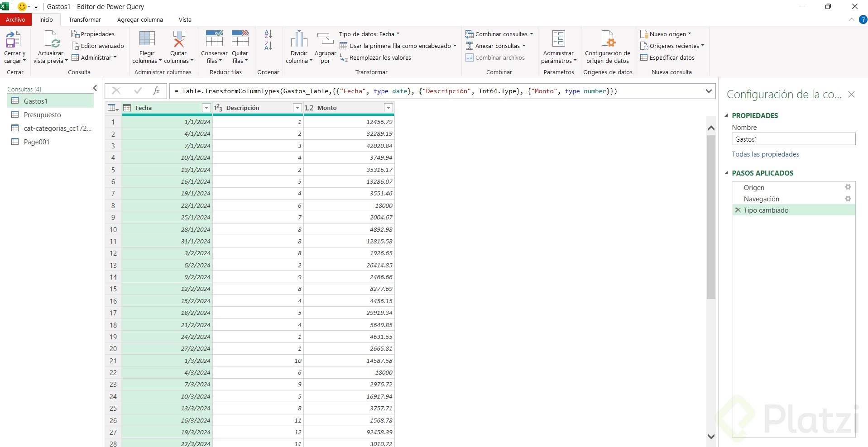The image size is (868, 447).
Task: Expand the formula bar
Action: [x=709, y=91]
